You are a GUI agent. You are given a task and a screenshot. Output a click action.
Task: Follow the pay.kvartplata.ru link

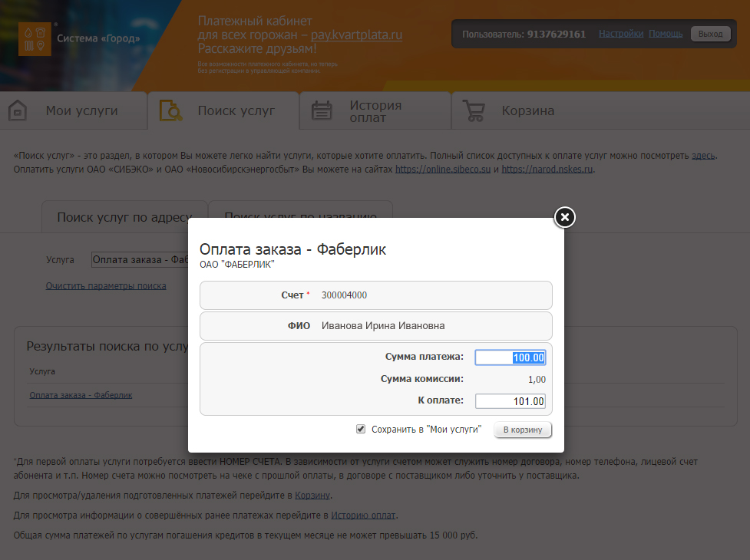pos(356,35)
